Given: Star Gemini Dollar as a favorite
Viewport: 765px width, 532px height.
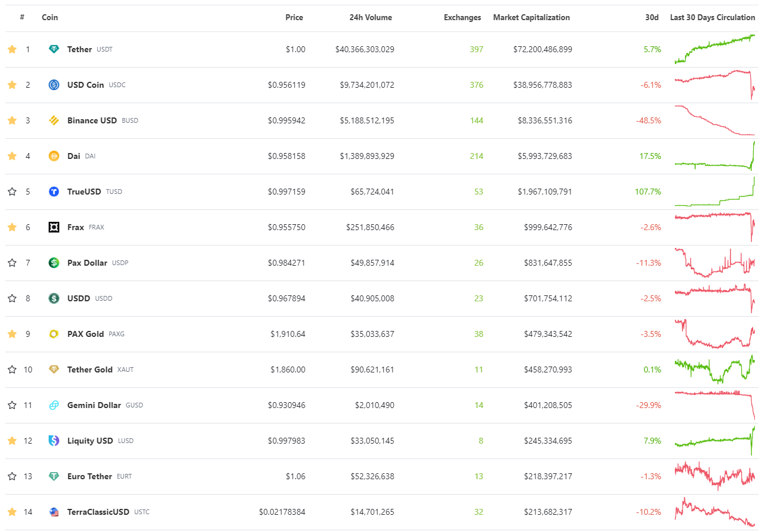Looking at the screenshot, I should click(12, 405).
